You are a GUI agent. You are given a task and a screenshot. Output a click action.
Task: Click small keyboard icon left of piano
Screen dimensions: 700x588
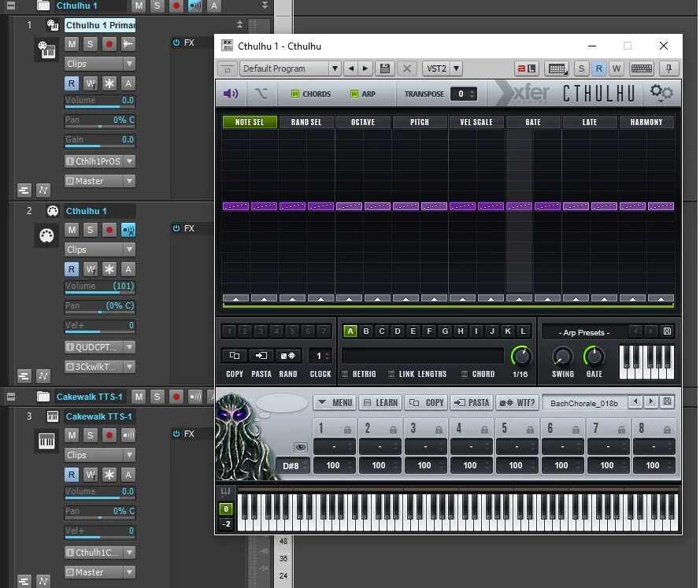[225, 492]
